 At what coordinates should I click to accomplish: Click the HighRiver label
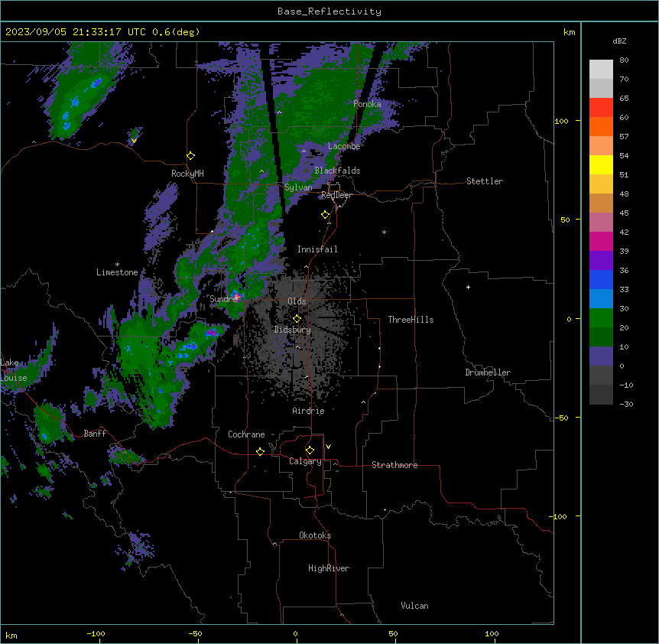pos(329,568)
